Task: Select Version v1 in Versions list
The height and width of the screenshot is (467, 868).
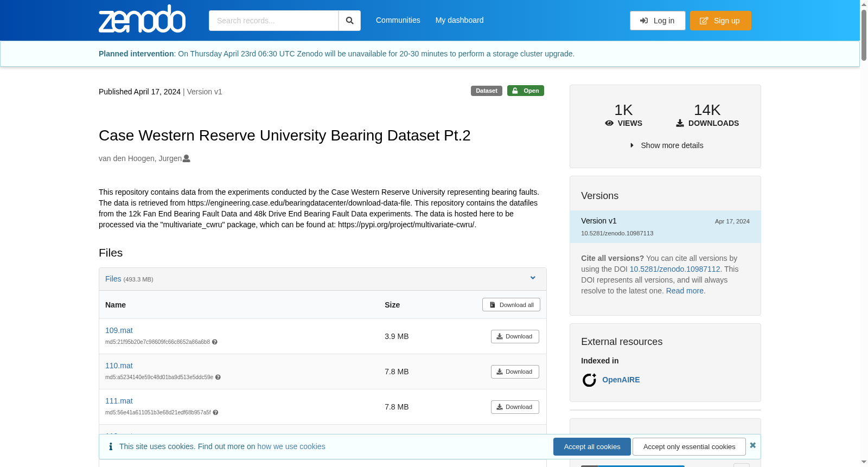Action: [x=665, y=227]
